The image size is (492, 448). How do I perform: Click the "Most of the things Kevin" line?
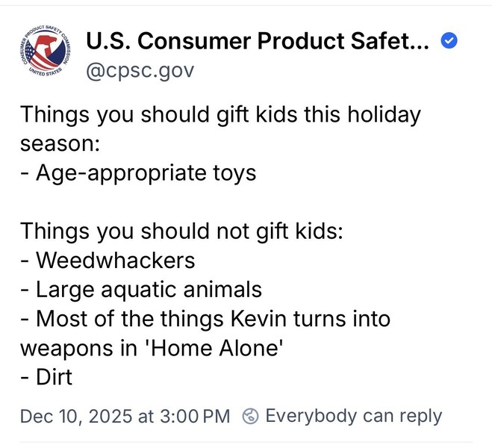pyautogui.click(x=205, y=319)
